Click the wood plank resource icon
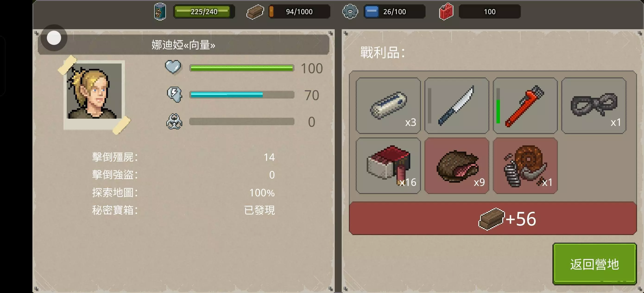Image resolution: width=644 pixels, height=293 pixels. [x=255, y=12]
